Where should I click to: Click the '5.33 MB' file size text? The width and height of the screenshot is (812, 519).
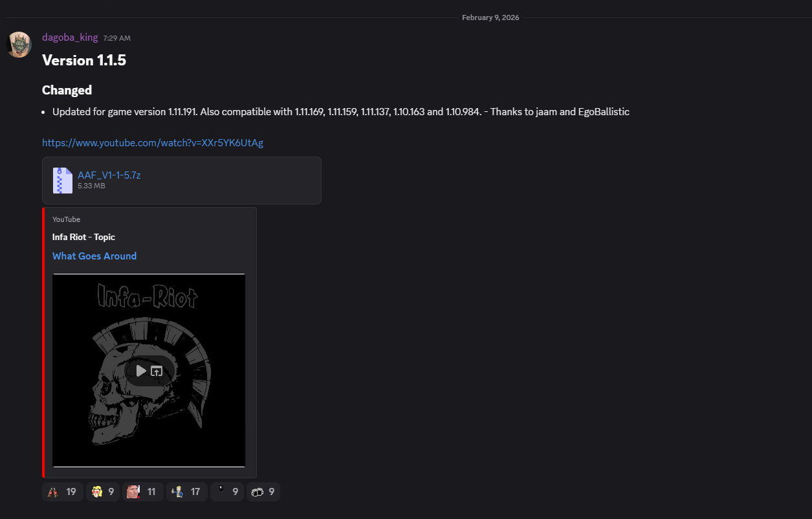(x=91, y=186)
